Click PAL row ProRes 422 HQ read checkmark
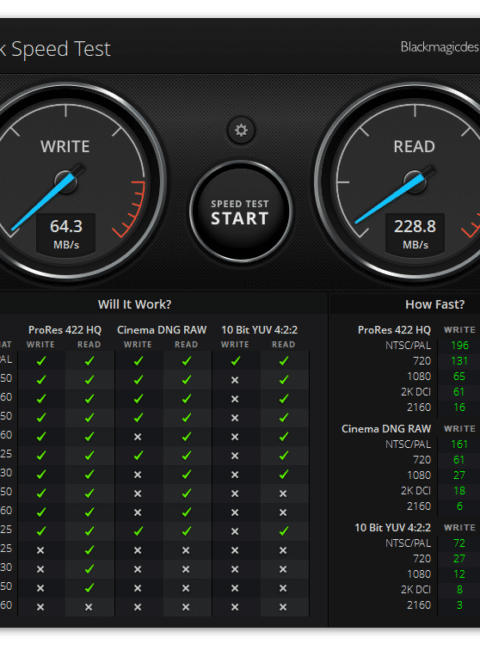Screen dimensions: 480x650 coord(89,361)
